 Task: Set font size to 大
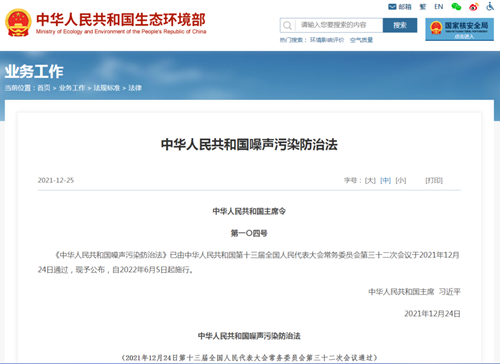point(370,180)
